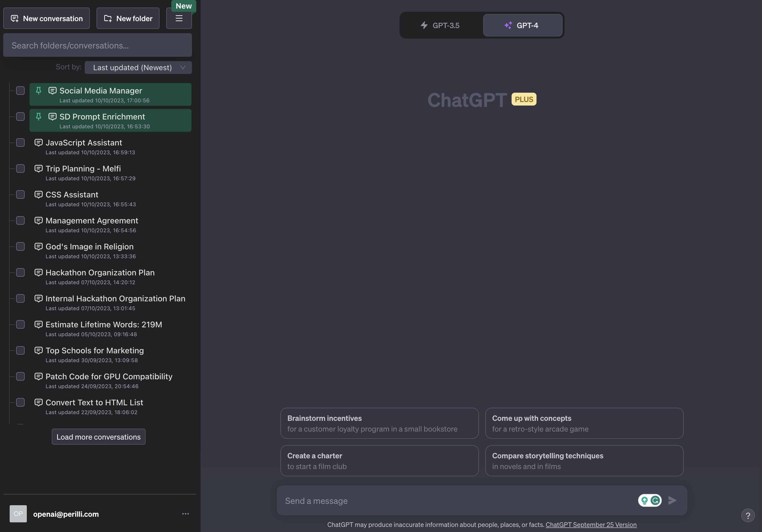Tick the Estimate Lifetime Words checkbox
Screen dimensions: 762x532
[x=21, y=324]
